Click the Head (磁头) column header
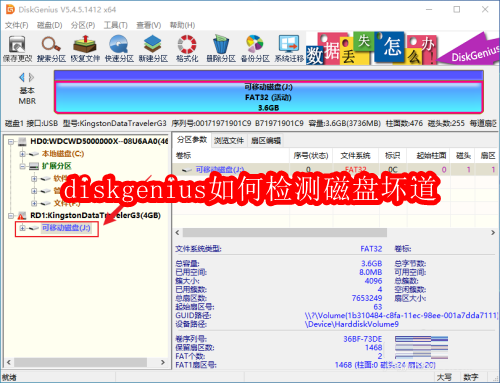500x383 pixels. tap(463, 156)
